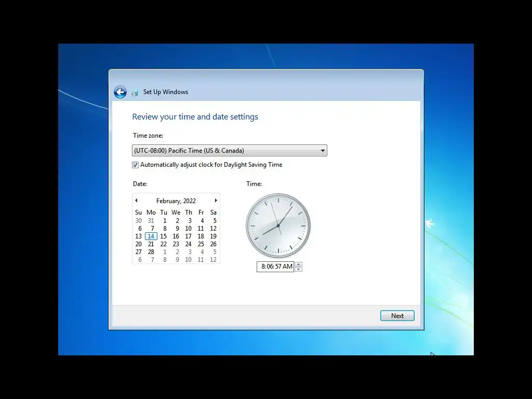Open the Time zone dropdown
532x399 pixels.
point(229,150)
